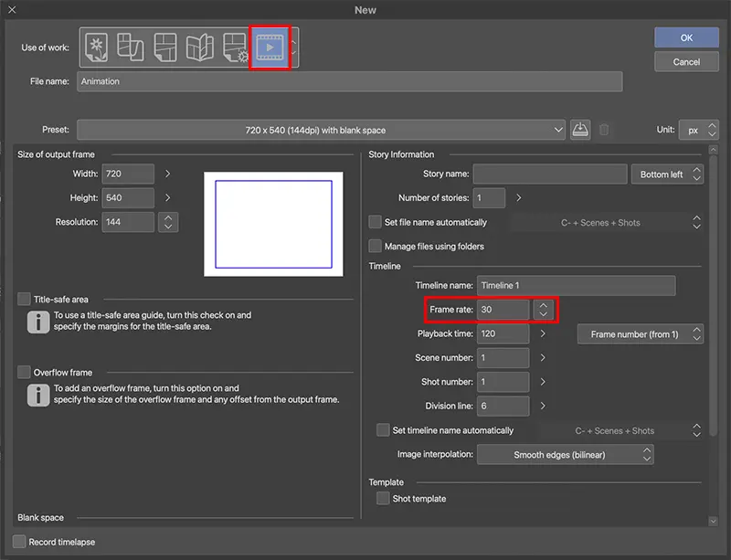Click the scrollbar down arrow
This screenshot has height=560, width=731.
point(713,521)
